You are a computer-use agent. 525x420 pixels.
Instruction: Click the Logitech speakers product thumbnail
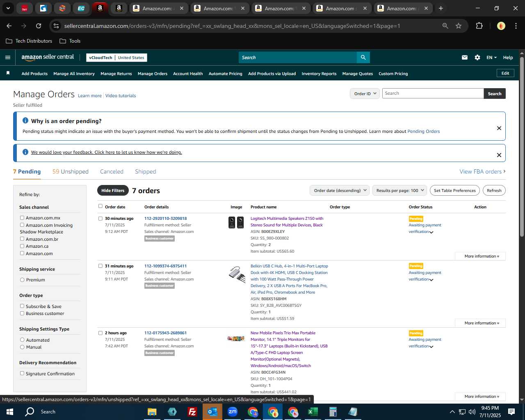coord(236,223)
